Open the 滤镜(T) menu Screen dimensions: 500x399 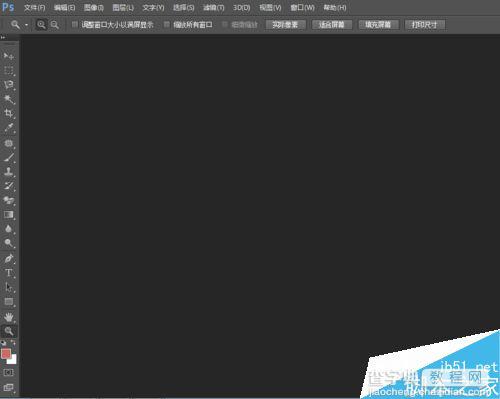click(x=214, y=7)
